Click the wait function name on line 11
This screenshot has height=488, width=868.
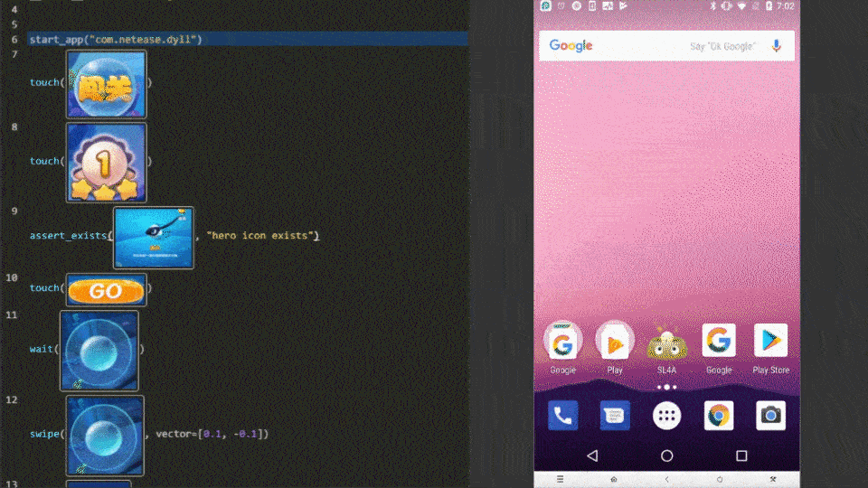42,349
